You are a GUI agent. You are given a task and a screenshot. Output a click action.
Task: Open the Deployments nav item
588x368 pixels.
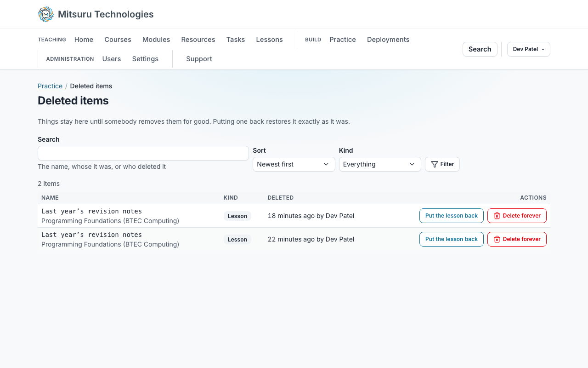pos(388,40)
